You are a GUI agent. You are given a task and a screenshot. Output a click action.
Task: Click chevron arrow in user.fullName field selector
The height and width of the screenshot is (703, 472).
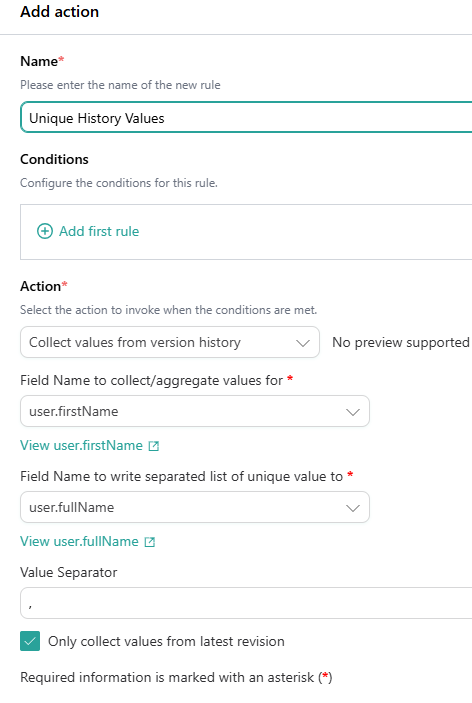[353, 508]
